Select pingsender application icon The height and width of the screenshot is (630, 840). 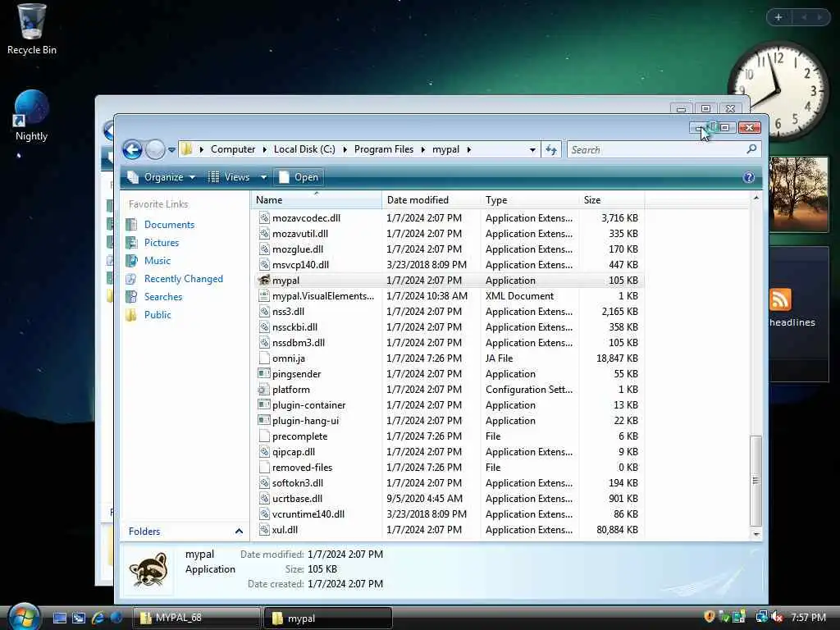click(264, 373)
